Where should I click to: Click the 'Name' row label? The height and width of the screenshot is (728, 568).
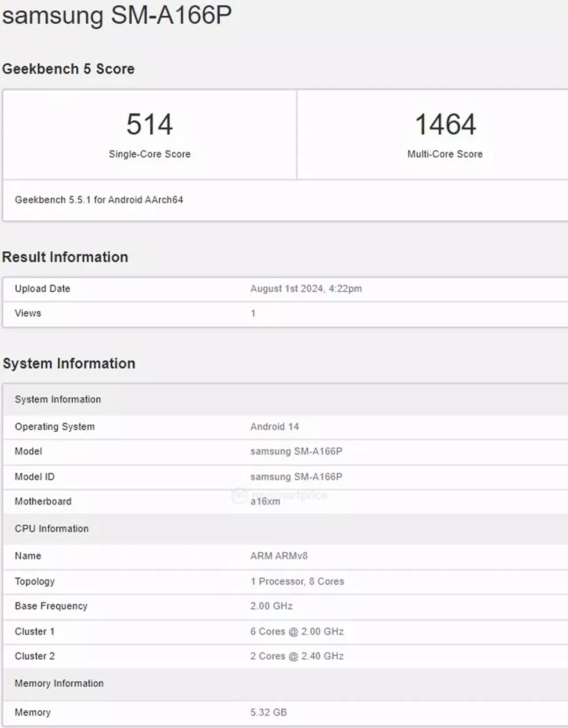(x=28, y=556)
